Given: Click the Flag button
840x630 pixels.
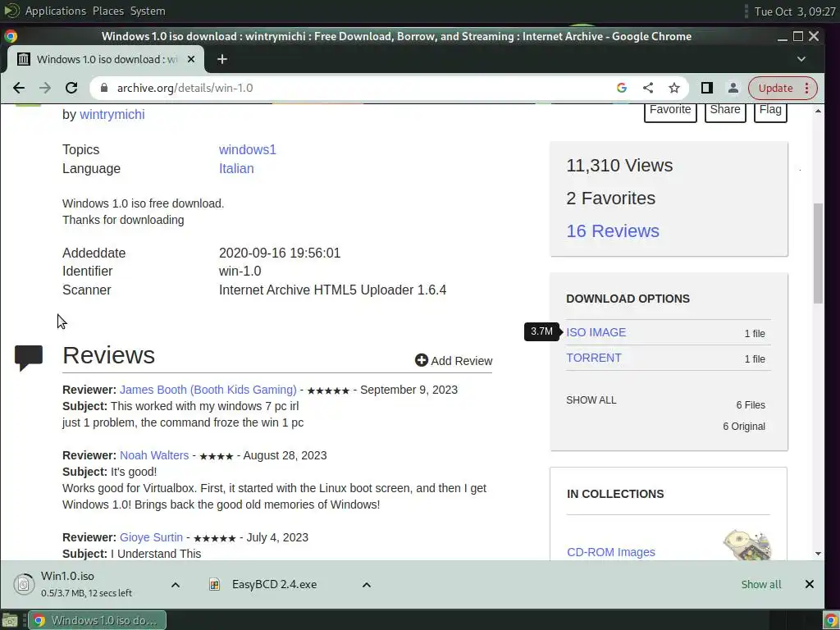Looking at the screenshot, I should (x=770, y=111).
